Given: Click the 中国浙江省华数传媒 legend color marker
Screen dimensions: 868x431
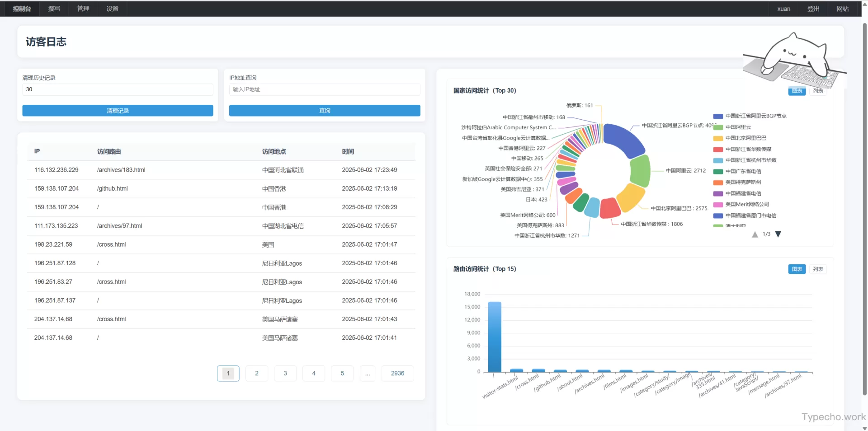Looking at the screenshot, I should click(x=718, y=149).
